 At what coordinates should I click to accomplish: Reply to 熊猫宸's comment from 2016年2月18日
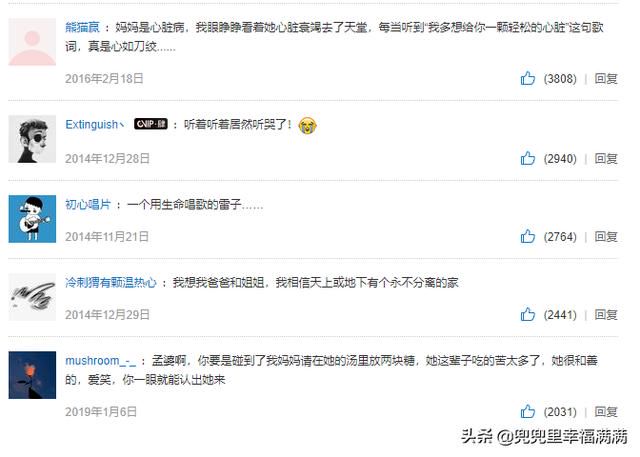[x=606, y=78]
